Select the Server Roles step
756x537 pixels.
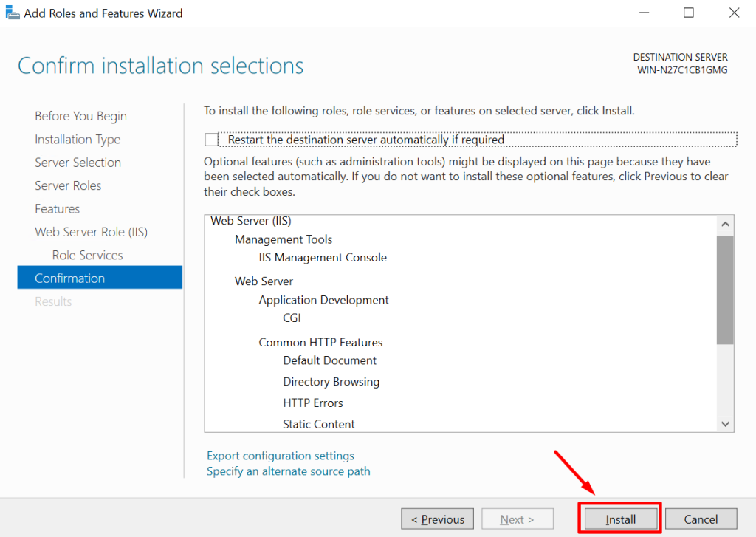[68, 185]
